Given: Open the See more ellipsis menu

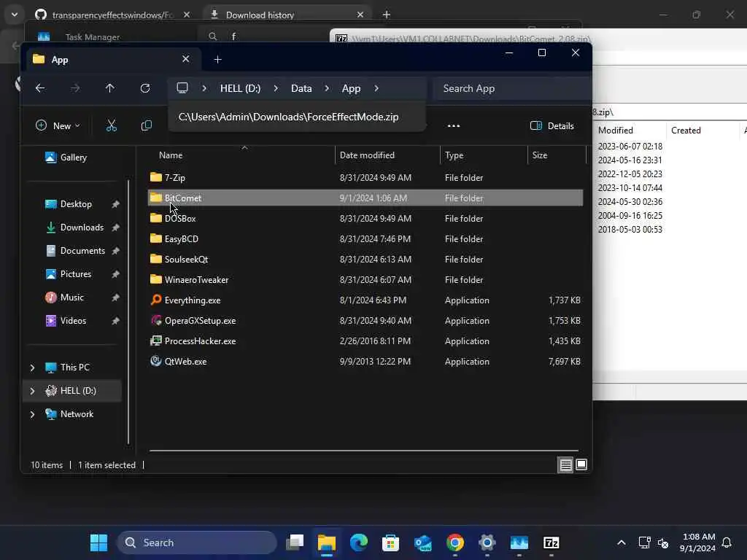Looking at the screenshot, I should (x=454, y=125).
